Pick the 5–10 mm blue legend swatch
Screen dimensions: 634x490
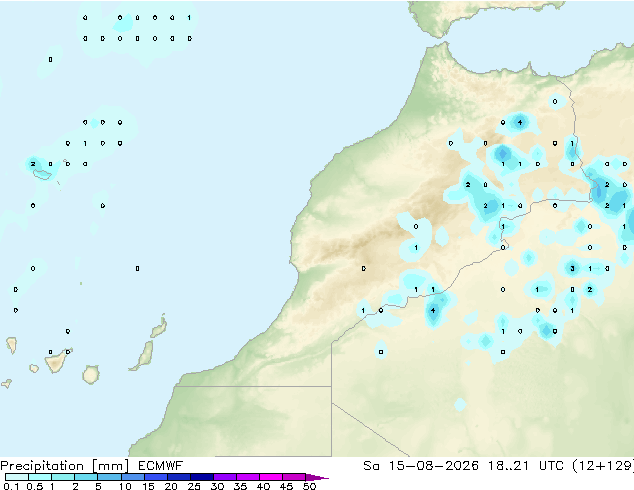point(109,477)
